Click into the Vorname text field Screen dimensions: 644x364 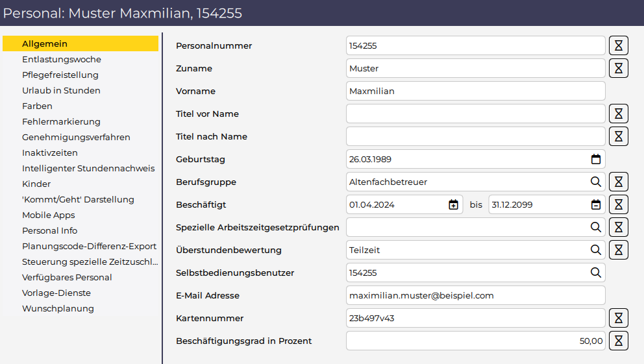pyautogui.click(x=475, y=91)
